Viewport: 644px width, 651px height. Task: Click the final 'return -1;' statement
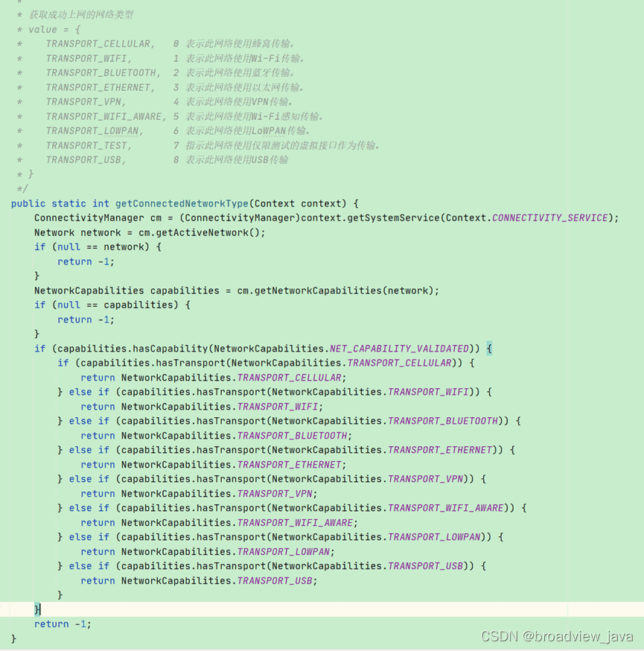coord(63,624)
